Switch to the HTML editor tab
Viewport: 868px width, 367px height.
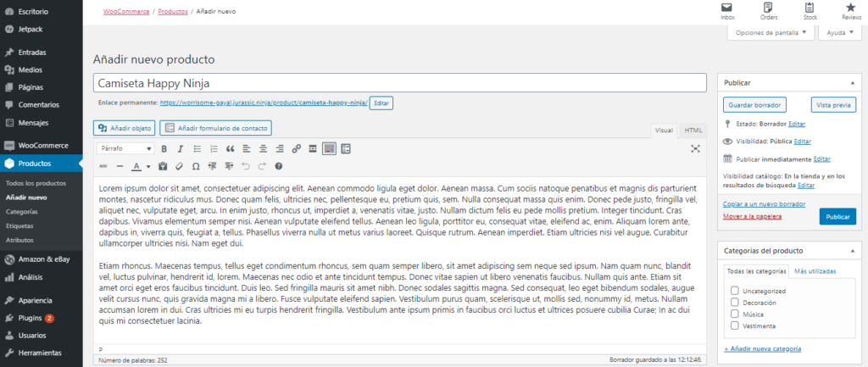(693, 131)
